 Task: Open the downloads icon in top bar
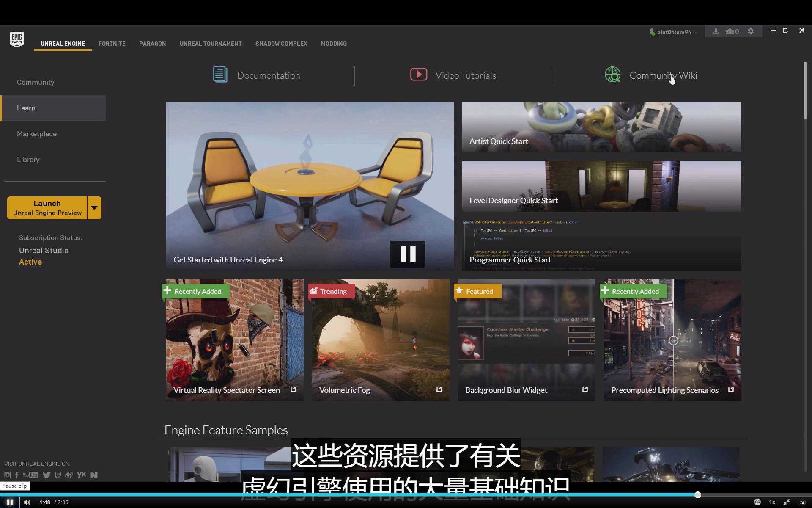pyautogui.click(x=716, y=32)
